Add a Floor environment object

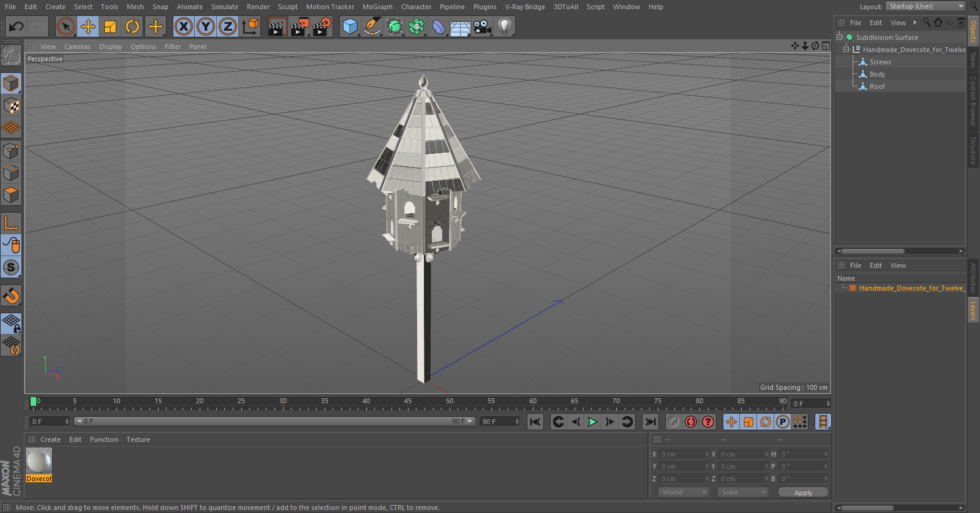click(460, 26)
